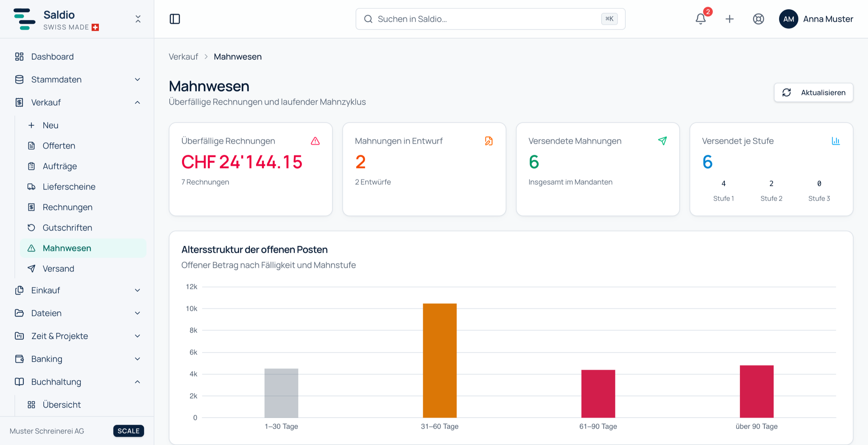The width and height of the screenshot is (868, 445).
Task: Click Muster Schreinerei AG company name
Action: pos(47,431)
